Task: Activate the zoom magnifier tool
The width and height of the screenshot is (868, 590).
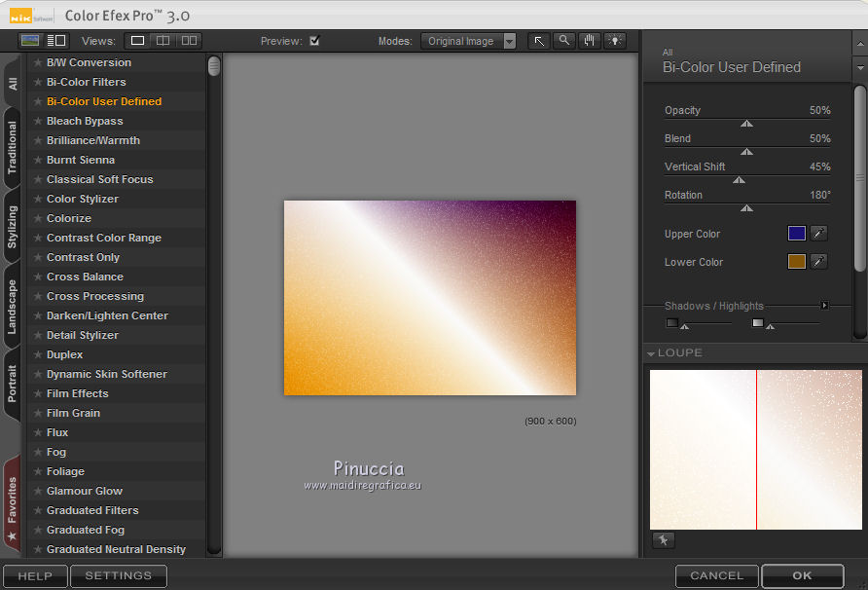Action: [564, 41]
